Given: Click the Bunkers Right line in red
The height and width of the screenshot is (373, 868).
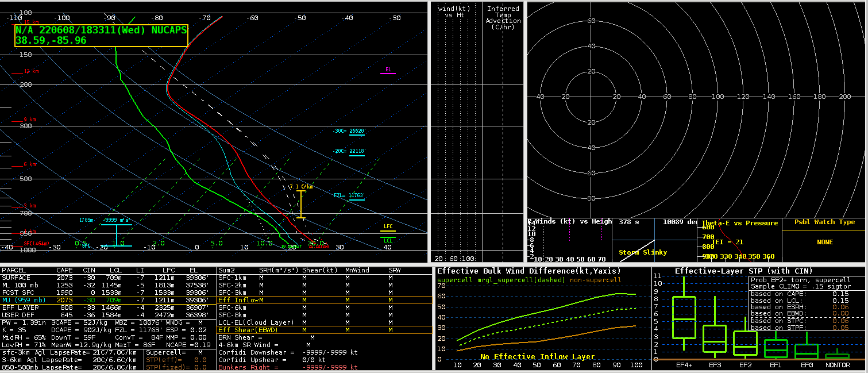Looking at the screenshot, I should (x=287, y=367).
